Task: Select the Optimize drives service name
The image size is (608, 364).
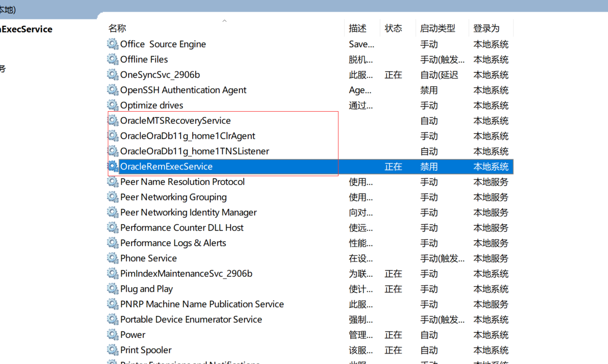Action: (x=152, y=105)
